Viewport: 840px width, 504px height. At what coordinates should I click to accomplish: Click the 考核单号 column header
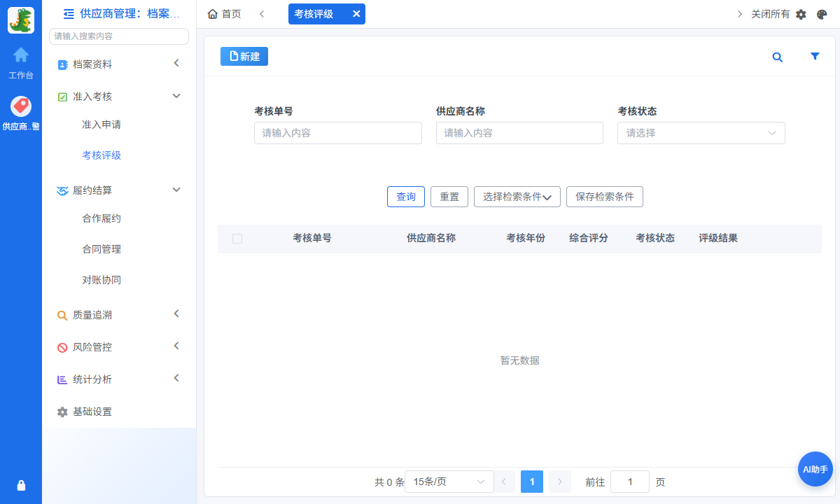click(x=312, y=238)
